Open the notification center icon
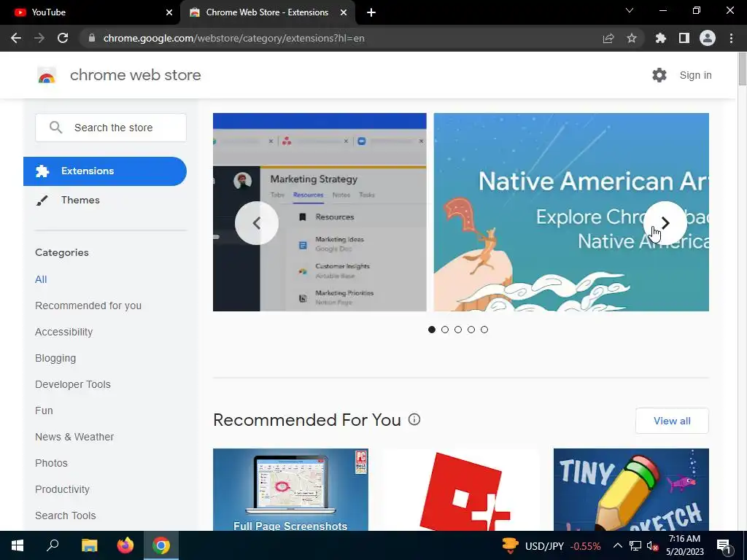Screen dimensions: 747x560 (724, 546)
